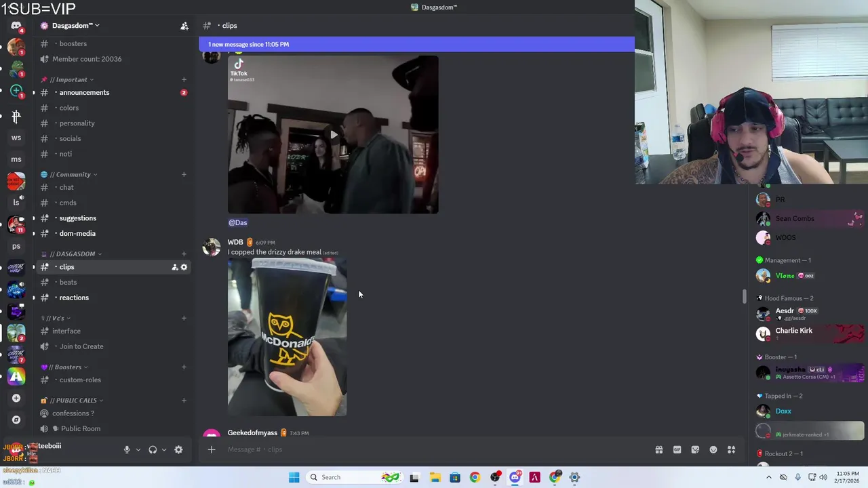The width and height of the screenshot is (868, 488).
Task: Open Windows taskbar Search box
Action: pyautogui.click(x=353, y=477)
